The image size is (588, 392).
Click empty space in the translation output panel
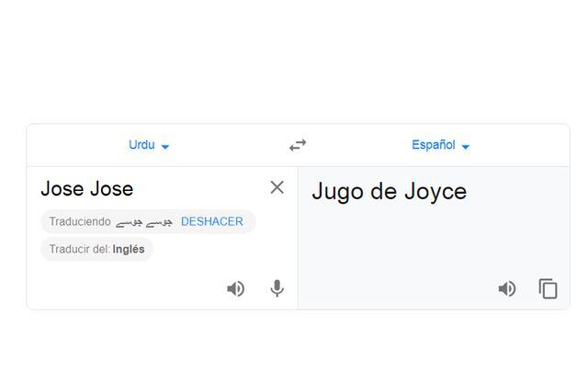432,243
